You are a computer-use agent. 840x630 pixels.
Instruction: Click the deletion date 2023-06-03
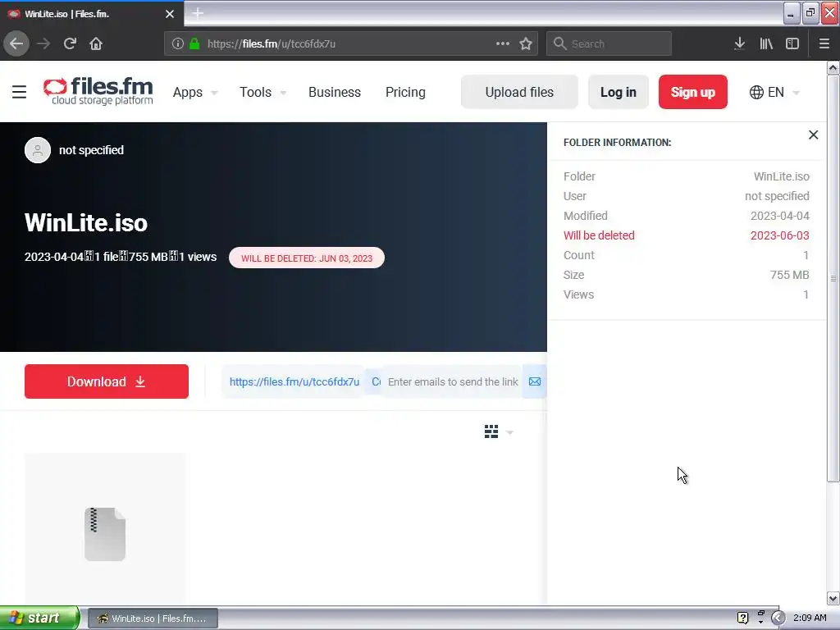pos(779,235)
